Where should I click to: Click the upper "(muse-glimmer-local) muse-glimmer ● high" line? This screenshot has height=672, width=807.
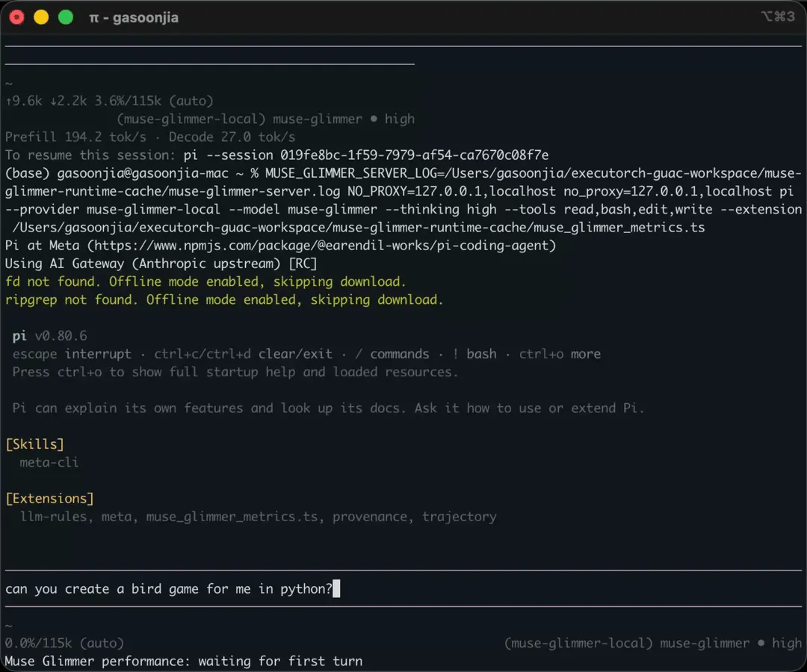[265, 119]
